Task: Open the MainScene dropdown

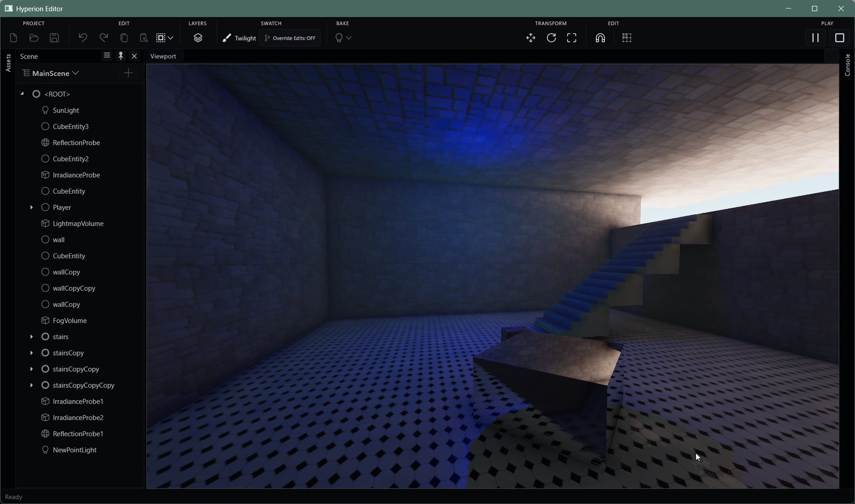Action: pyautogui.click(x=51, y=73)
